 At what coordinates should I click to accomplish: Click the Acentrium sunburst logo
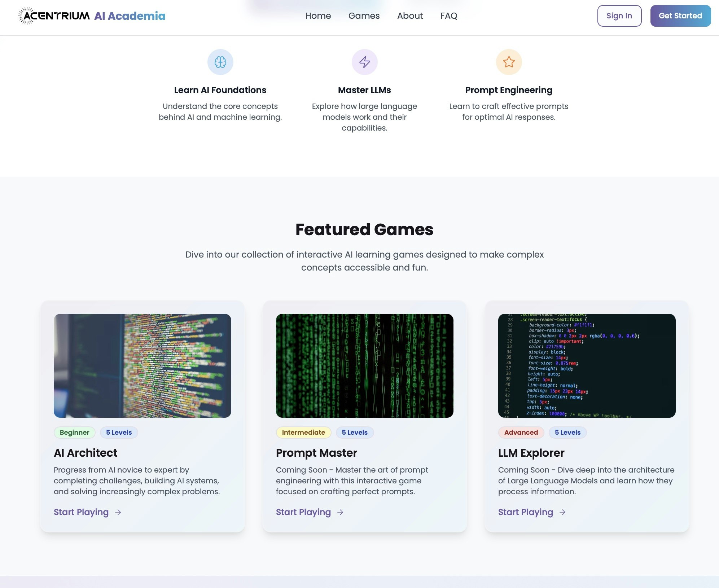[26, 16]
